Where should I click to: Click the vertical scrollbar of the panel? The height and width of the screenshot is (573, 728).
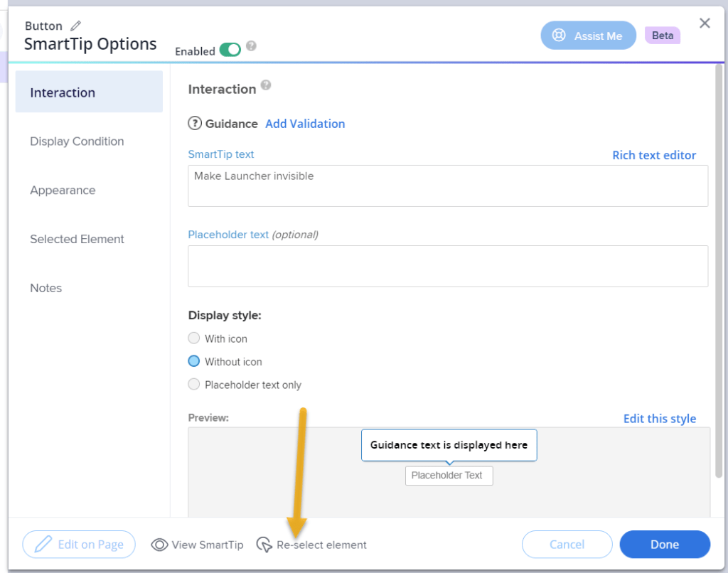(x=718, y=270)
